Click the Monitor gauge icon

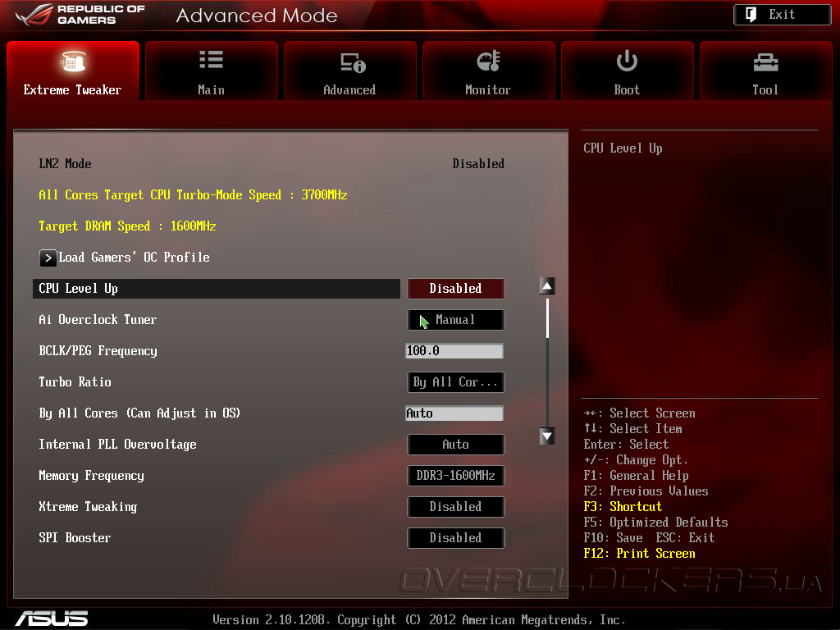489,61
